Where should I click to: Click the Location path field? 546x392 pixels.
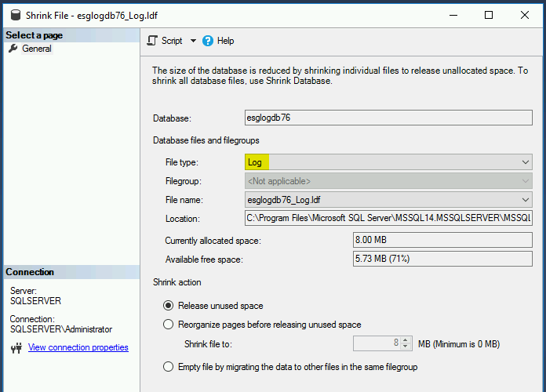(388, 218)
